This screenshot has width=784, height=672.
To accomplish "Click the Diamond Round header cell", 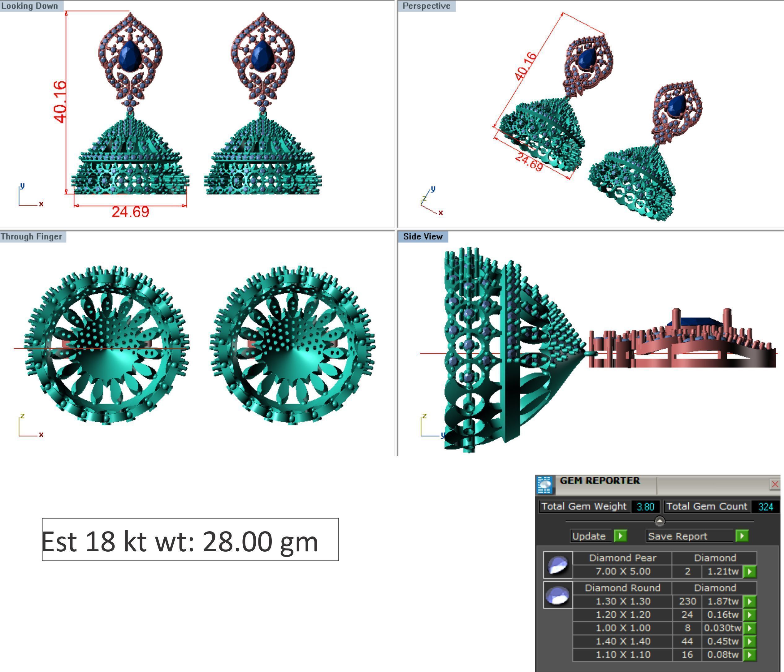I will [x=622, y=588].
